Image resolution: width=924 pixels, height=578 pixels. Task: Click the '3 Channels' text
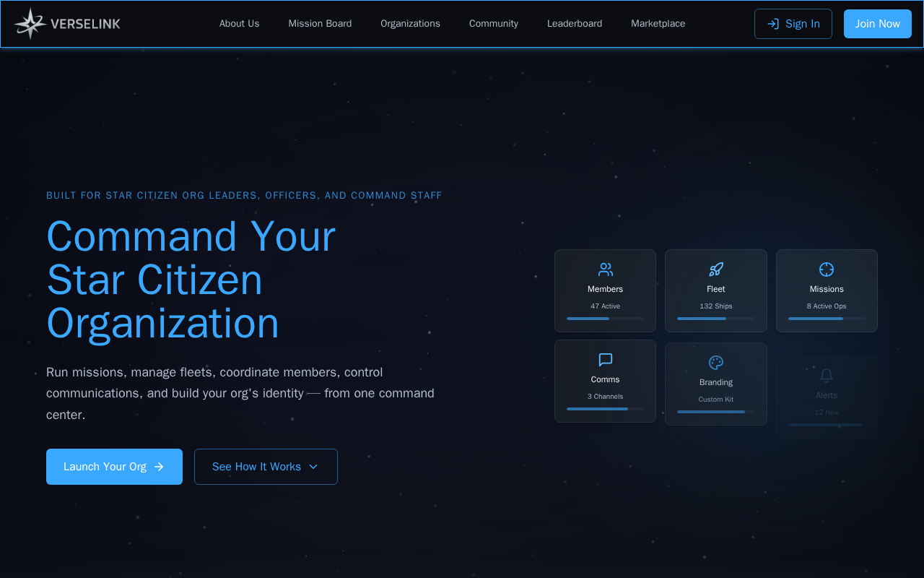coord(606,397)
